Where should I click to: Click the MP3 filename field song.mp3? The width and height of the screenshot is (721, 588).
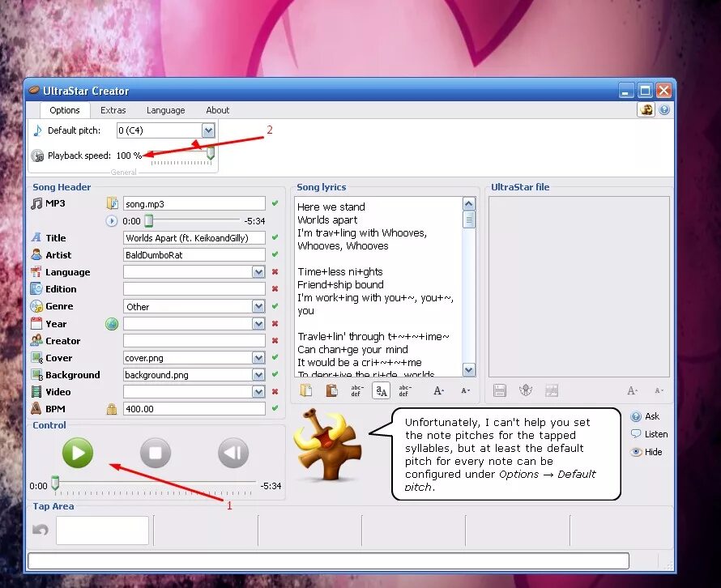click(x=194, y=203)
